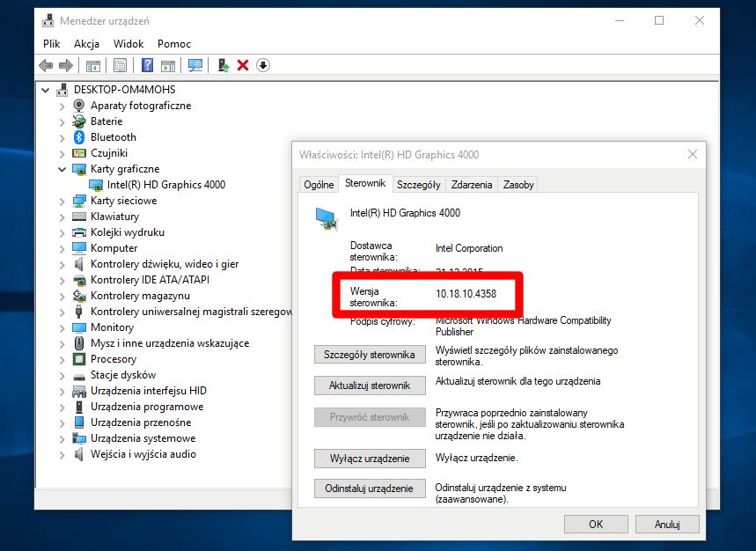Click the Intel Corporation provider text

[x=469, y=248]
